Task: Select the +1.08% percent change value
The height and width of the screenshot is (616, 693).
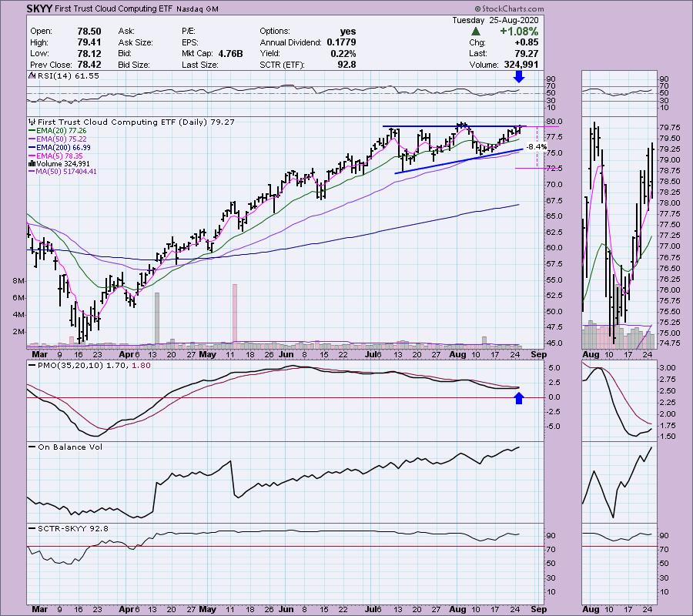Action: (519, 32)
